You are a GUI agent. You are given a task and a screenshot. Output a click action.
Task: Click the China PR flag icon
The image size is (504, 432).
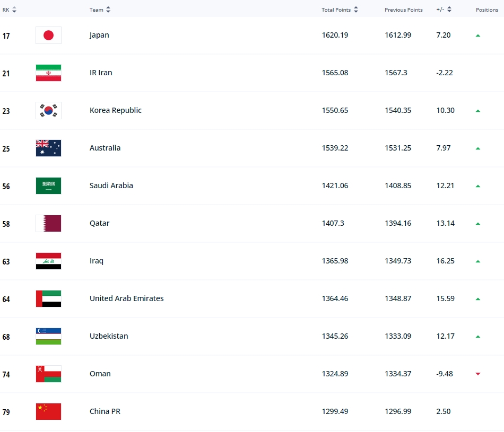pyautogui.click(x=48, y=411)
